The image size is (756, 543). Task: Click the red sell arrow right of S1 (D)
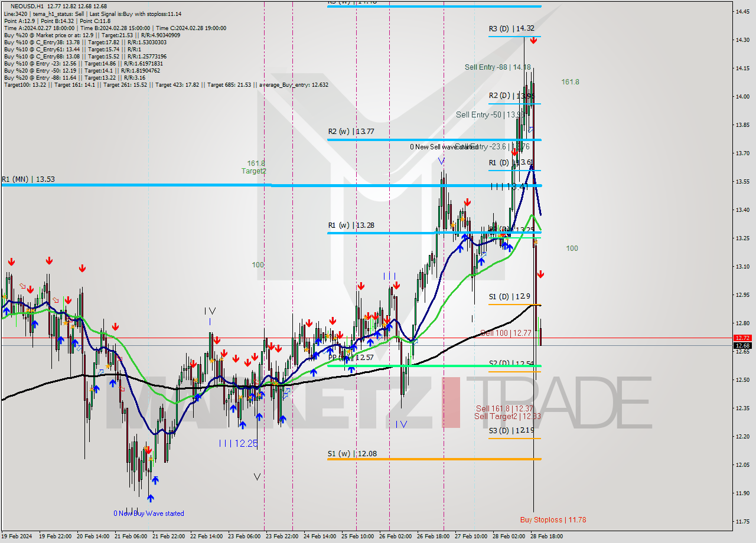(x=540, y=274)
